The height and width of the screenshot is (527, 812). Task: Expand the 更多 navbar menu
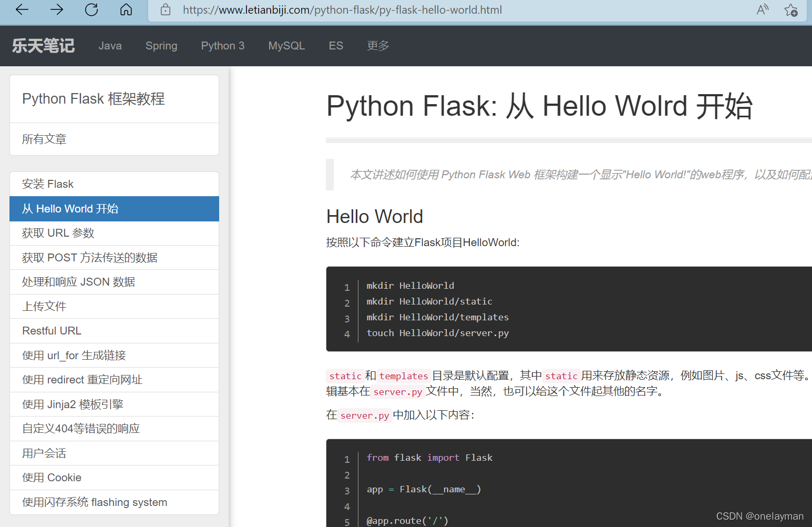(378, 46)
